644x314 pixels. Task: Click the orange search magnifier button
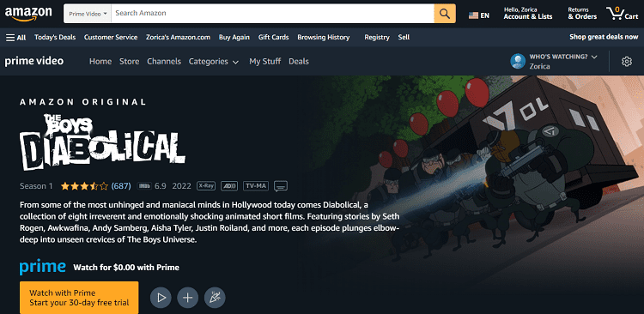coord(445,14)
